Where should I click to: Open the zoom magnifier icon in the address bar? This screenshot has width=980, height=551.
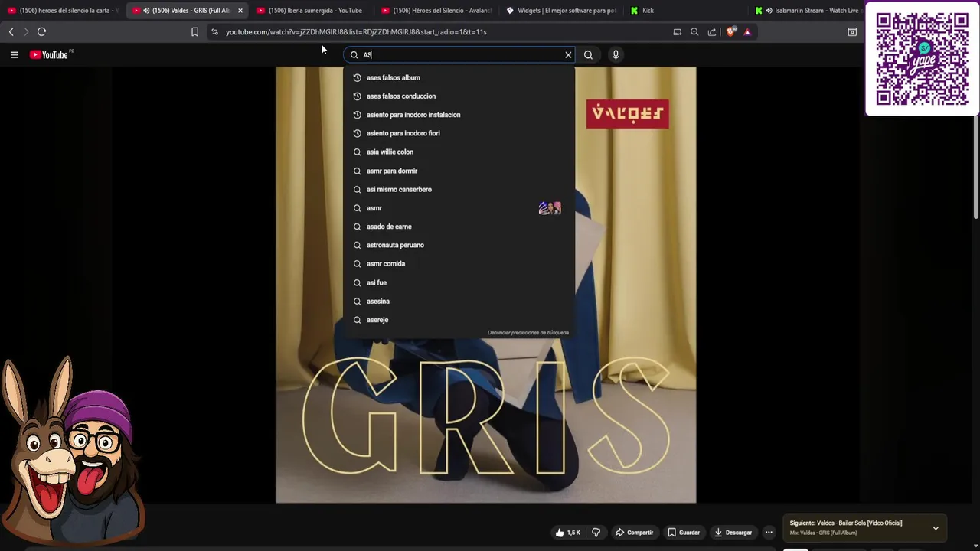coord(694,31)
